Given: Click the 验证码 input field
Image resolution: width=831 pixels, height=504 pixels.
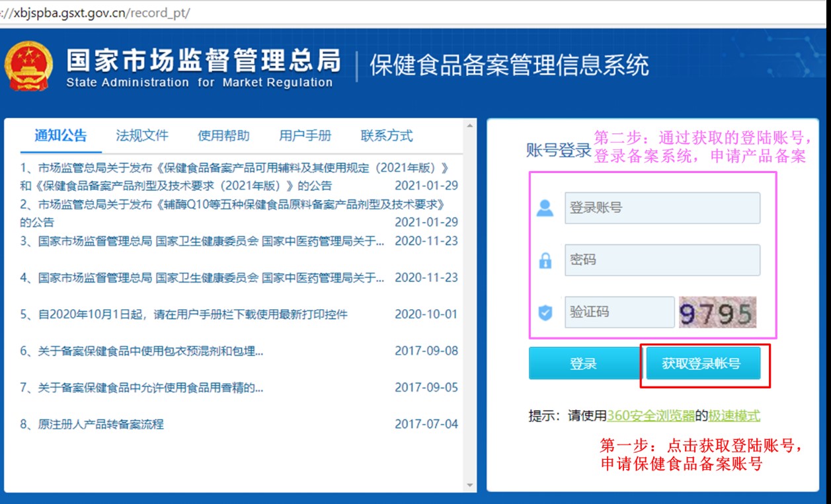Looking at the screenshot, I should [618, 310].
